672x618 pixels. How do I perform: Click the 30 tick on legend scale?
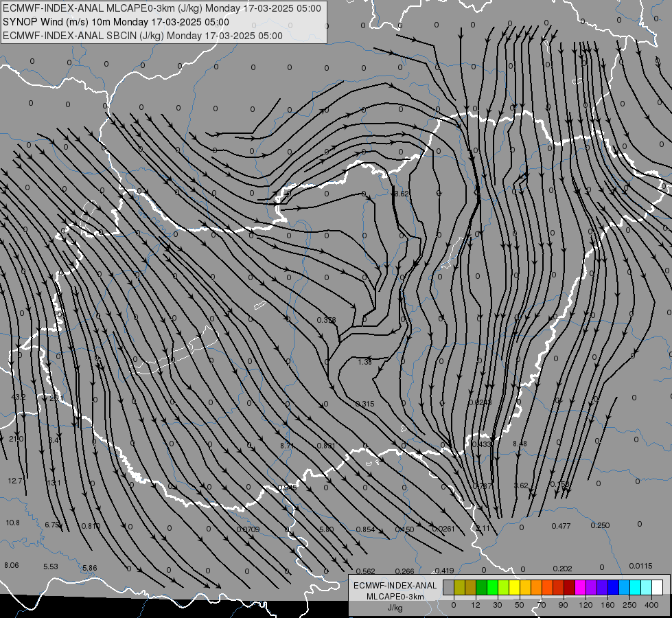497,605
